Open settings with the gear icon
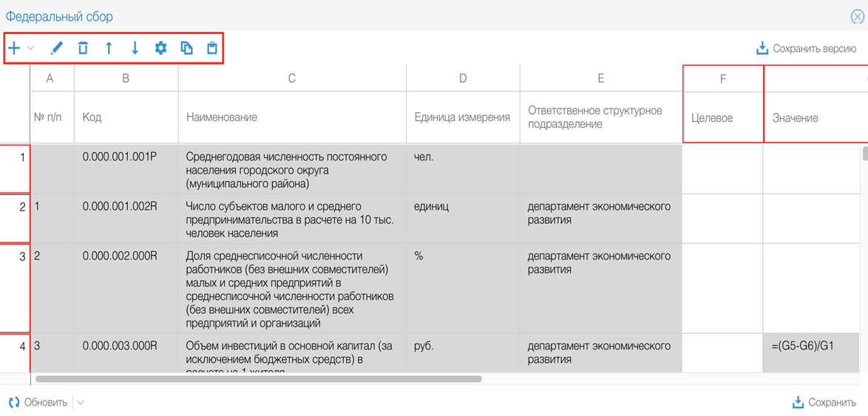The height and width of the screenshot is (416, 868). click(160, 48)
